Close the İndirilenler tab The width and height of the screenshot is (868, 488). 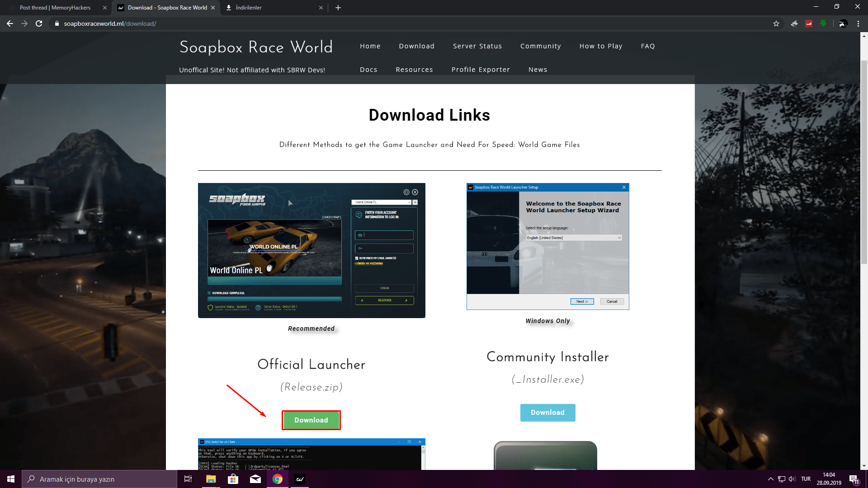[x=321, y=8]
